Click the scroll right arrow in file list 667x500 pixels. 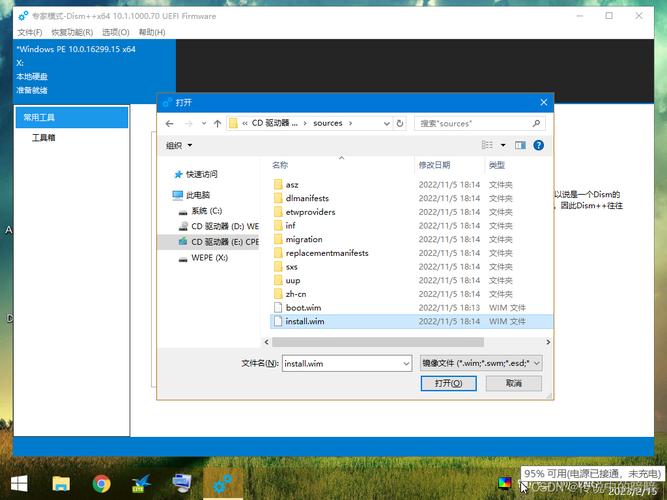(x=548, y=342)
